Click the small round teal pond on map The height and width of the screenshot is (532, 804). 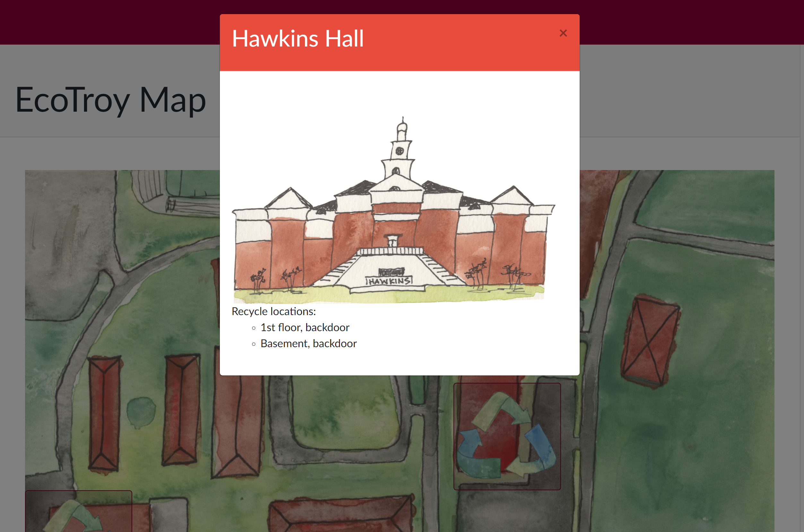click(x=141, y=411)
